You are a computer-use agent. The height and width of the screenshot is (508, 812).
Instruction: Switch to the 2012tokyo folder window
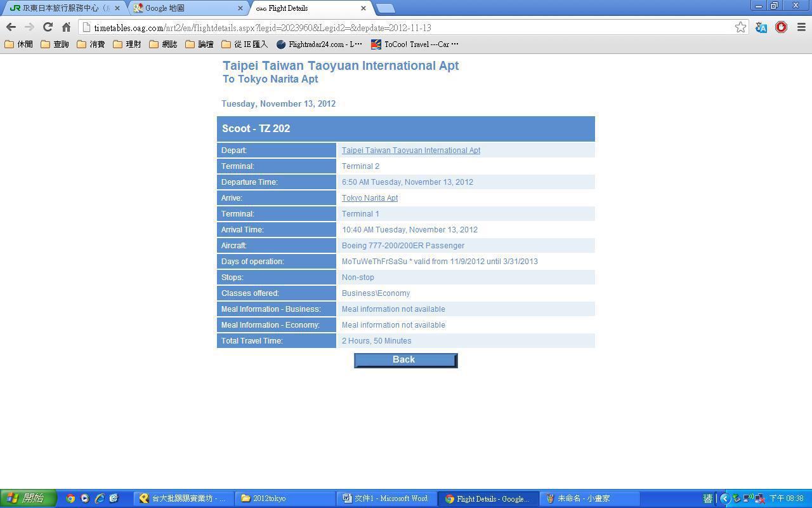coord(285,498)
